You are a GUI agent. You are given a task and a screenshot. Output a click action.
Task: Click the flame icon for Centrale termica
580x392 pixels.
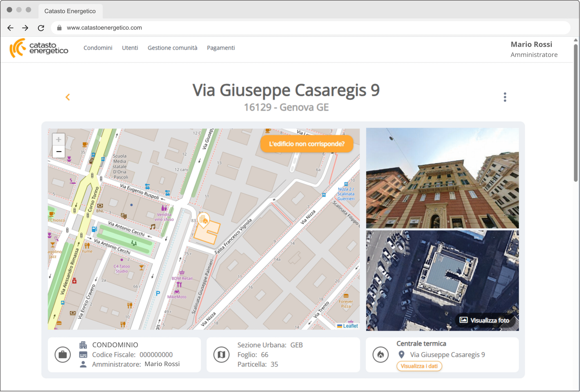pyautogui.click(x=380, y=354)
